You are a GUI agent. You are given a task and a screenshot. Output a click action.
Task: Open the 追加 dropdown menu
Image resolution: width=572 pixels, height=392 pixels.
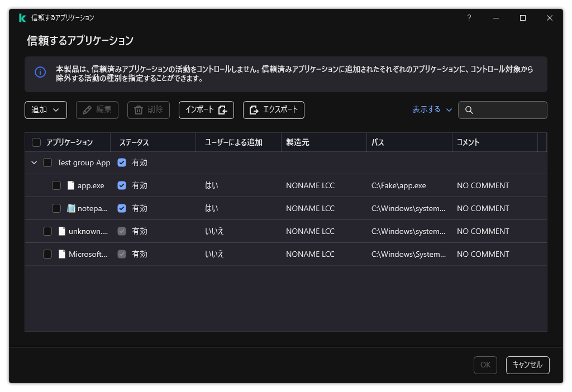(x=46, y=110)
